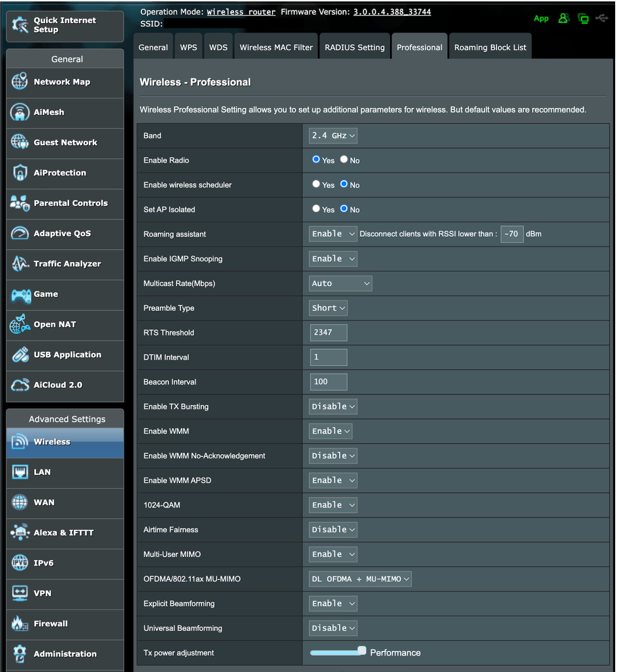Open RADIUS Setting tab
This screenshot has width=618, height=672.
point(355,47)
